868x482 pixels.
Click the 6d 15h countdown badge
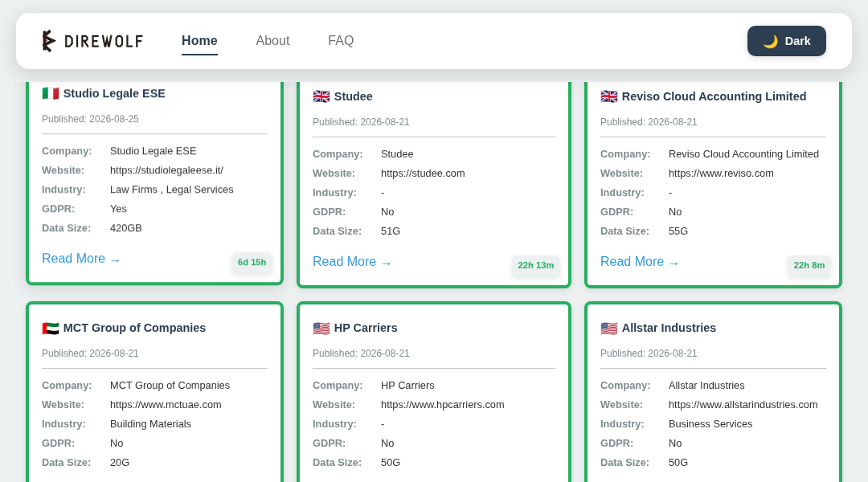click(252, 263)
